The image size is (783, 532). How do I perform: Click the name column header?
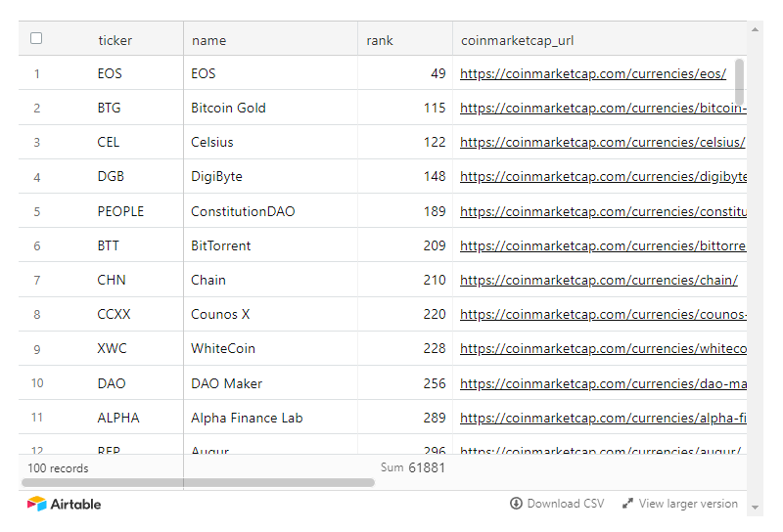[x=271, y=40]
